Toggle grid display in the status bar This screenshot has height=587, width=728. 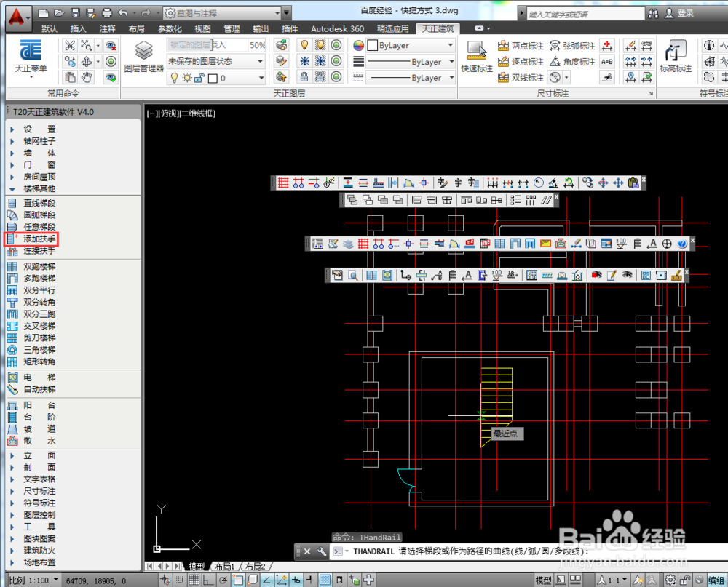click(x=194, y=580)
